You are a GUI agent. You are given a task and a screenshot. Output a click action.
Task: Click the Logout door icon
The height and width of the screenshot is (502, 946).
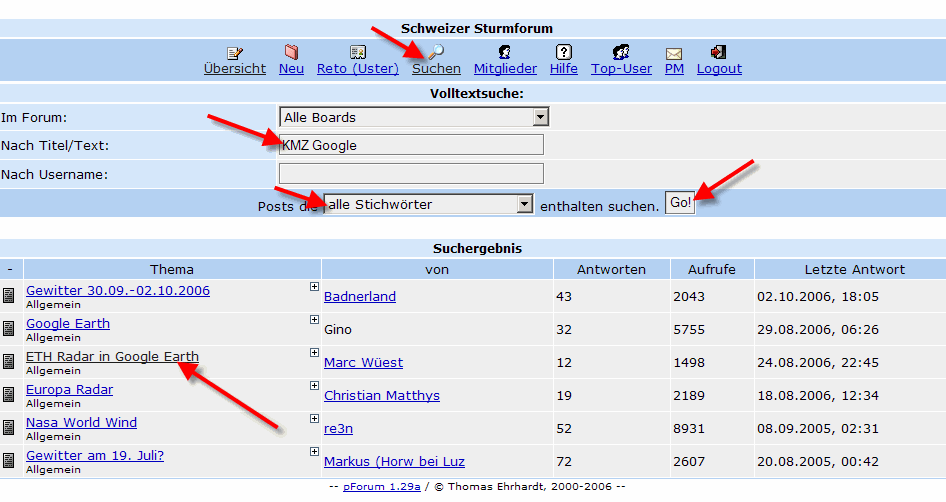pos(718,52)
